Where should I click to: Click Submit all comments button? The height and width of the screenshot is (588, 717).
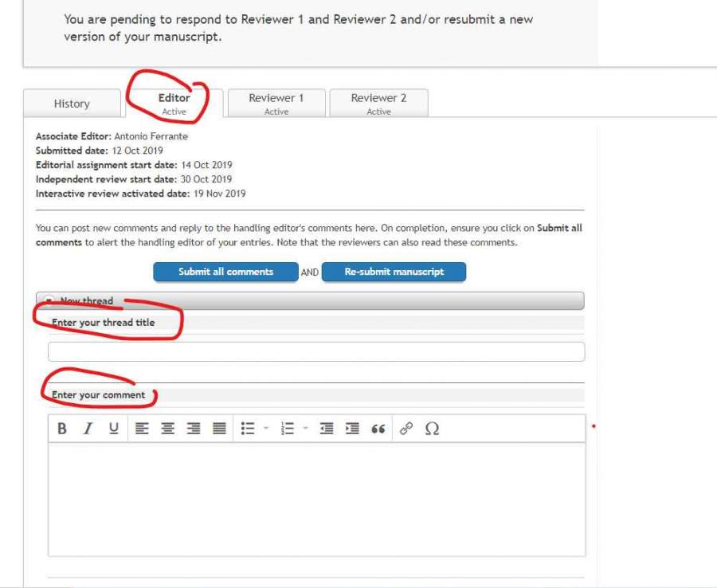[x=226, y=272]
